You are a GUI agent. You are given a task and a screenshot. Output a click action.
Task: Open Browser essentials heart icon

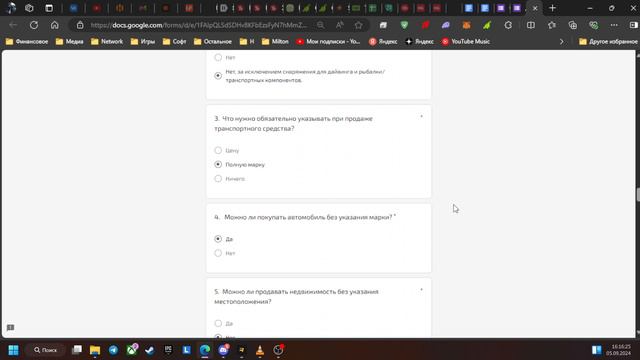coord(593,25)
